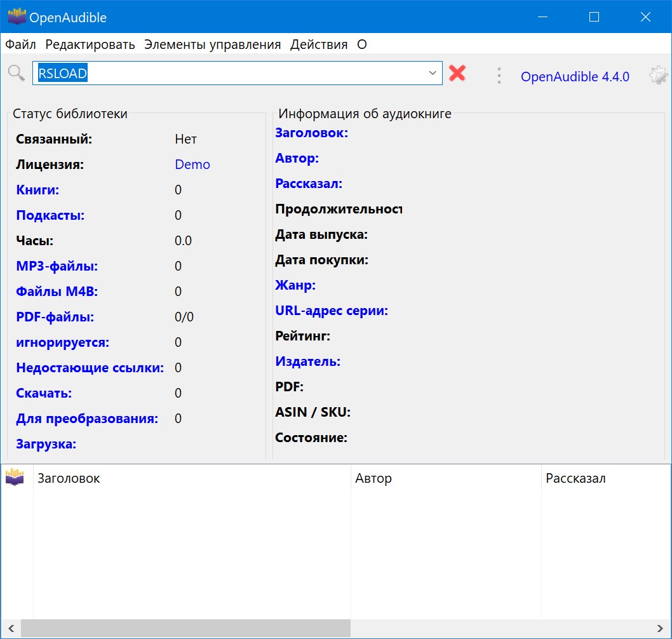This screenshot has width=672, height=639.
Task: Click the Дата выпуска: label
Action: [x=321, y=234]
